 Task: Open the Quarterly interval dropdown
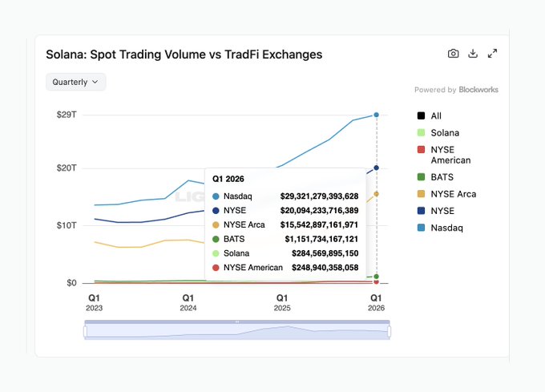75,82
